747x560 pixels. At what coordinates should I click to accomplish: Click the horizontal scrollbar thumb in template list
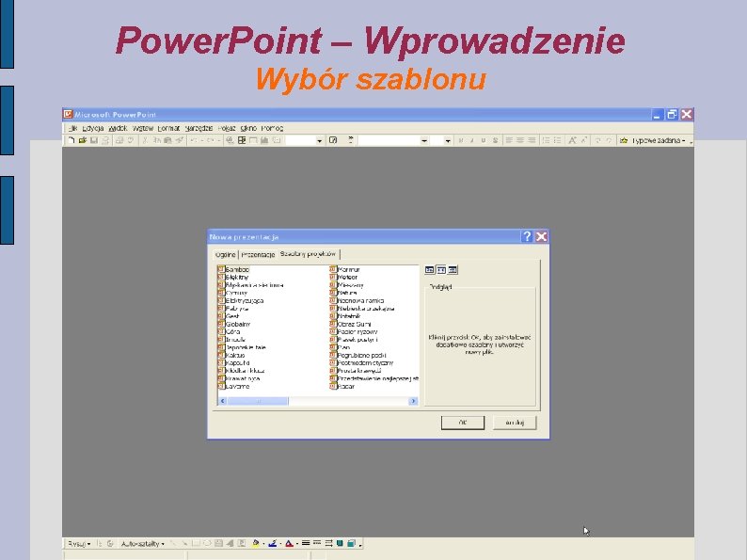tap(258, 401)
